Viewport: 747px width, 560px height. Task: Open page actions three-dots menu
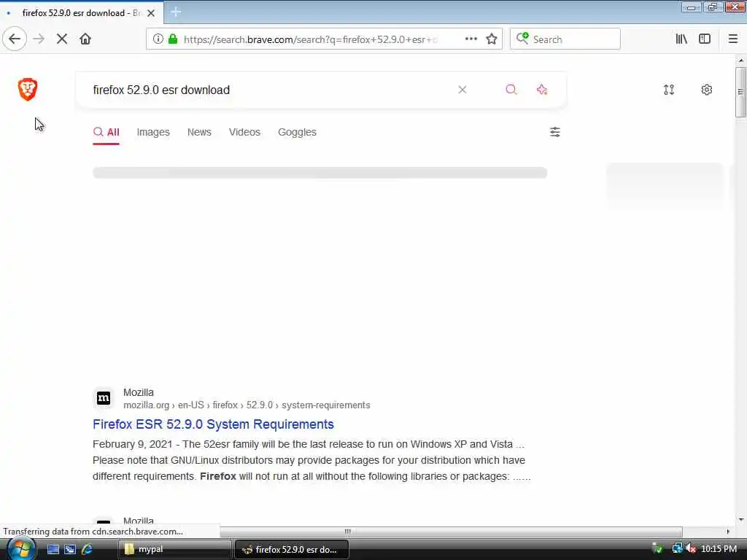point(471,39)
